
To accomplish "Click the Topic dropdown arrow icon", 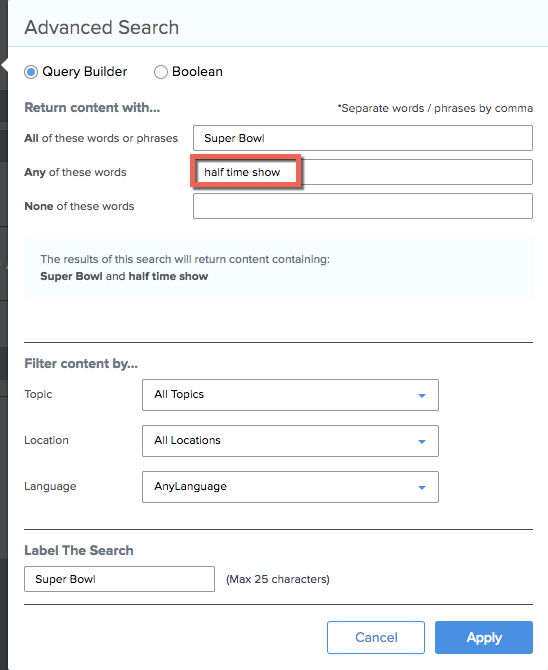I will coord(421,395).
